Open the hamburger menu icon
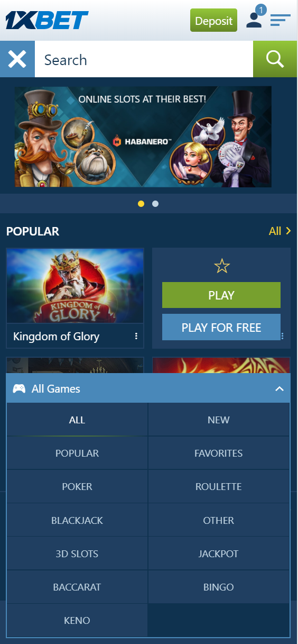298x644 pixels. click(280, 21)
